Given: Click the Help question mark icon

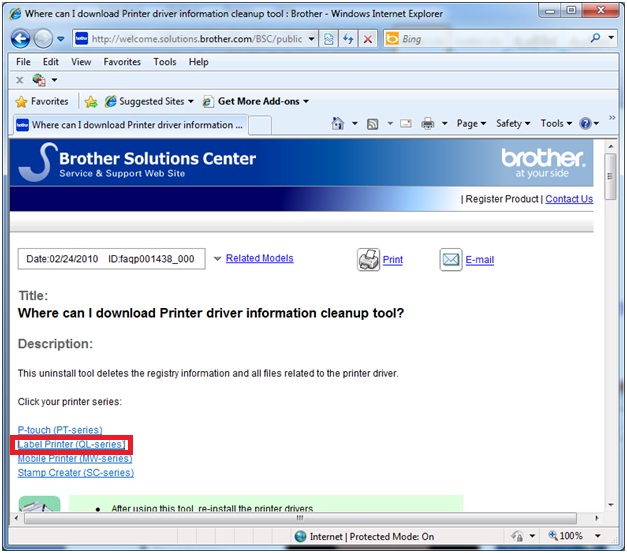Looking at the screenshot, I should click(585, 124).
